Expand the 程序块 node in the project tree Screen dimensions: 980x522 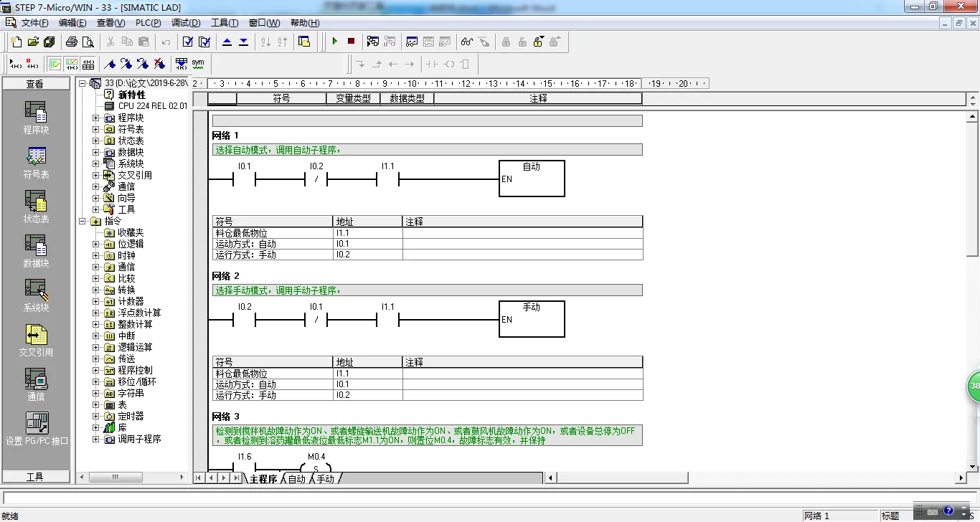[95, 118]
